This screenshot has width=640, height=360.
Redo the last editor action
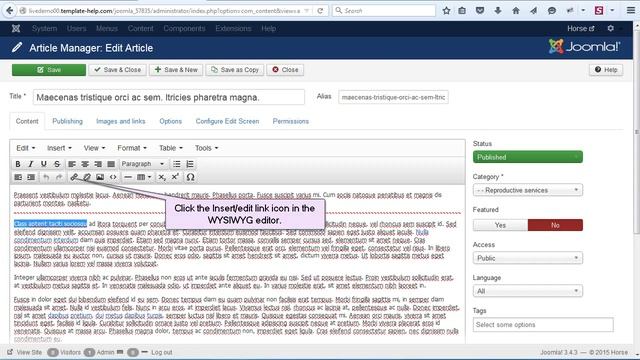pos(59,177)
